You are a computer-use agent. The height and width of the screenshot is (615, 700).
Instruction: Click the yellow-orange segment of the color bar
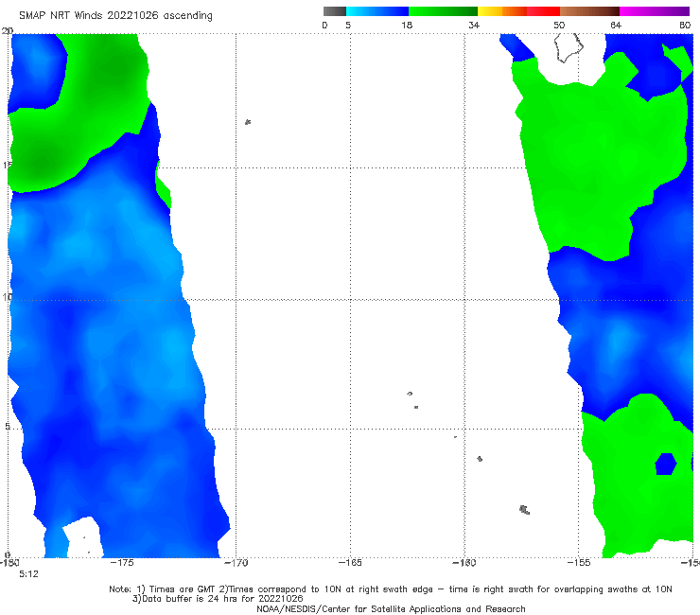pos(502,11)
